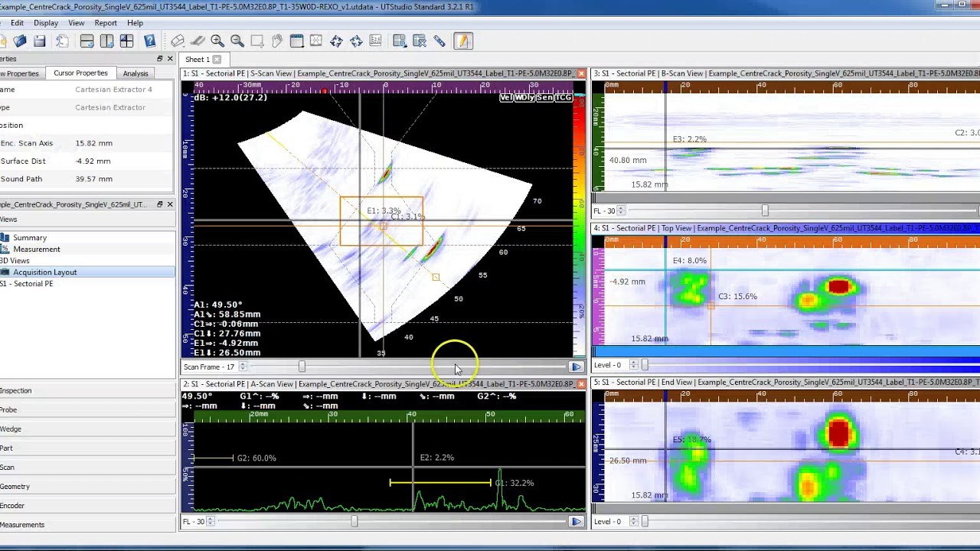This screenshot has width=980, height=551.
Task: Click the save floppy disk icon
Action: (40, 41)
